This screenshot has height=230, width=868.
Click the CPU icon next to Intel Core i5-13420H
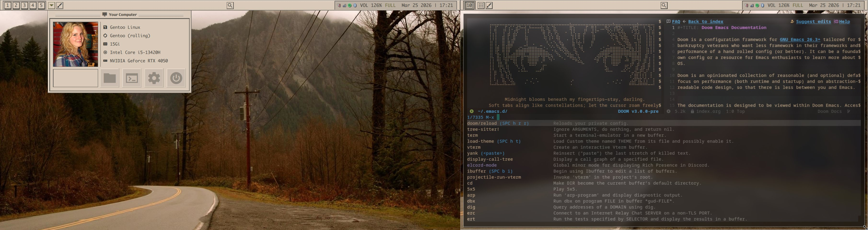click(x=105, y=52)
